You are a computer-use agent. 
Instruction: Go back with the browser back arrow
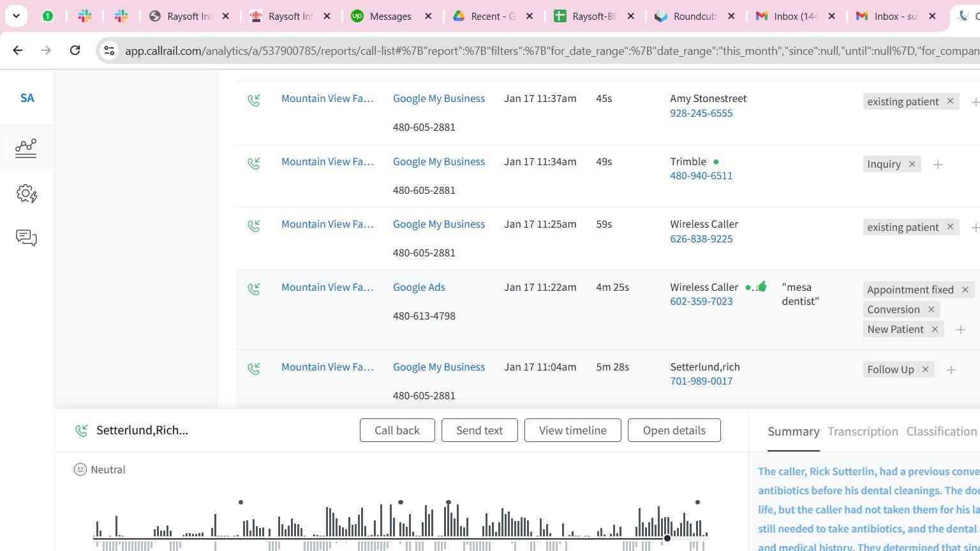click(x=18, y=50)
